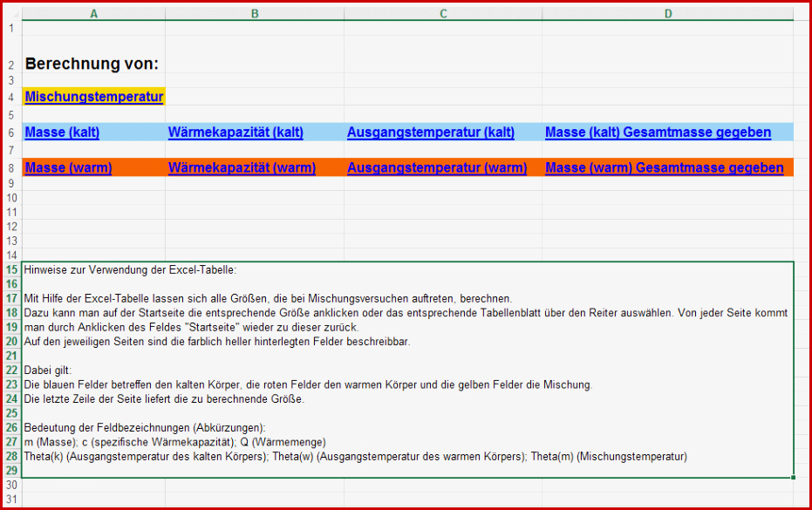Follow the Wärmekapazität (kalt) link
This screenshot has height=510, width=812.
(235, 132)
